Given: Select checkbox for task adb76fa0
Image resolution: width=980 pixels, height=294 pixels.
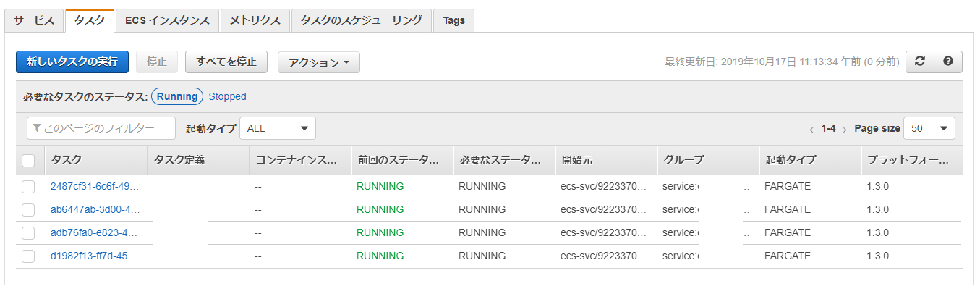Looking at the screenshot, I should [x=28, y=232].
